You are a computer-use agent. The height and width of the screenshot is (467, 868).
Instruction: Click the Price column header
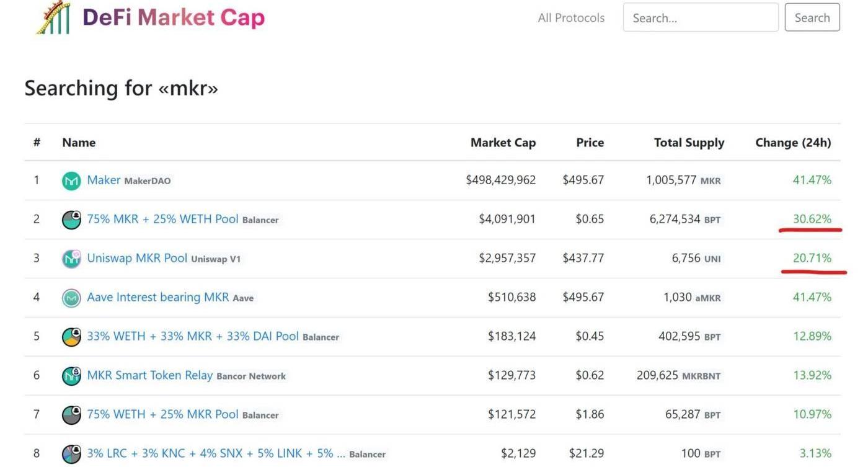590,143
